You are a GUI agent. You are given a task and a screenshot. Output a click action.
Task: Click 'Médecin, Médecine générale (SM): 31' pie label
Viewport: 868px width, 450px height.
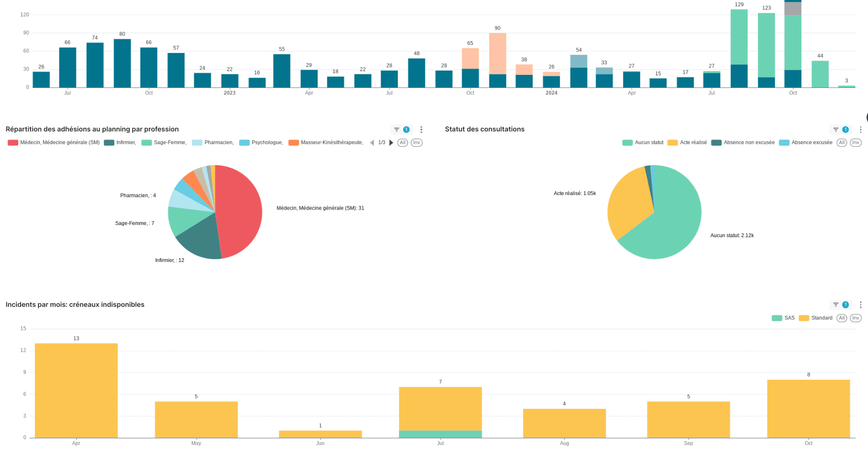[320, 208]
